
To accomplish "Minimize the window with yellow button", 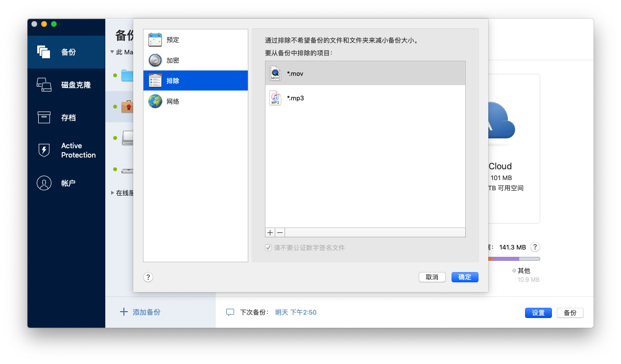I will coord(44,24).
